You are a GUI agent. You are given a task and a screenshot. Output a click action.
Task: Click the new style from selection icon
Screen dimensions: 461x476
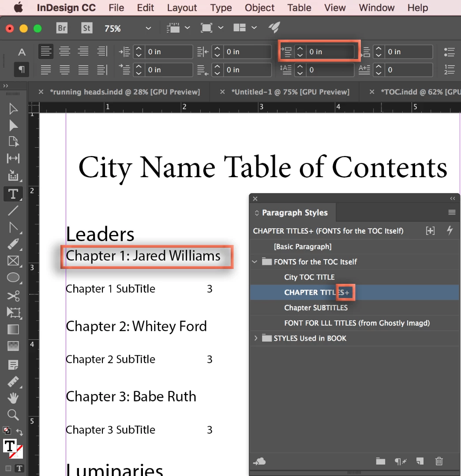pyautogui.click(x=430, y=231)
